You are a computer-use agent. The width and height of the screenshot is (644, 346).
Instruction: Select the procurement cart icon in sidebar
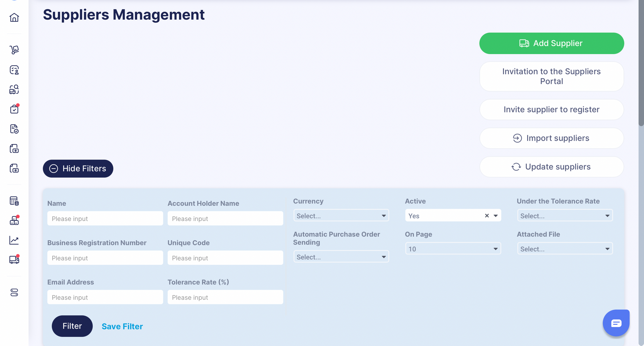(14, 49)
